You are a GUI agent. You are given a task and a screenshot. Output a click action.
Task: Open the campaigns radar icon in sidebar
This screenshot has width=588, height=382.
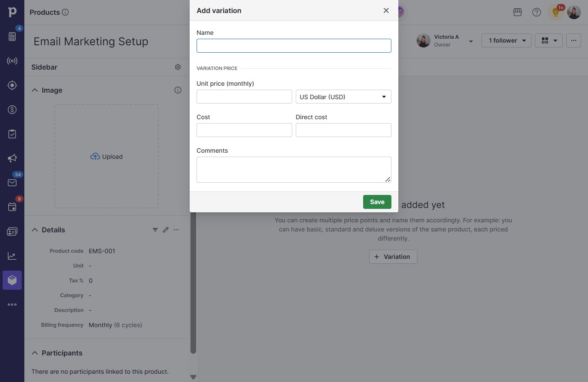coord(12,61)
